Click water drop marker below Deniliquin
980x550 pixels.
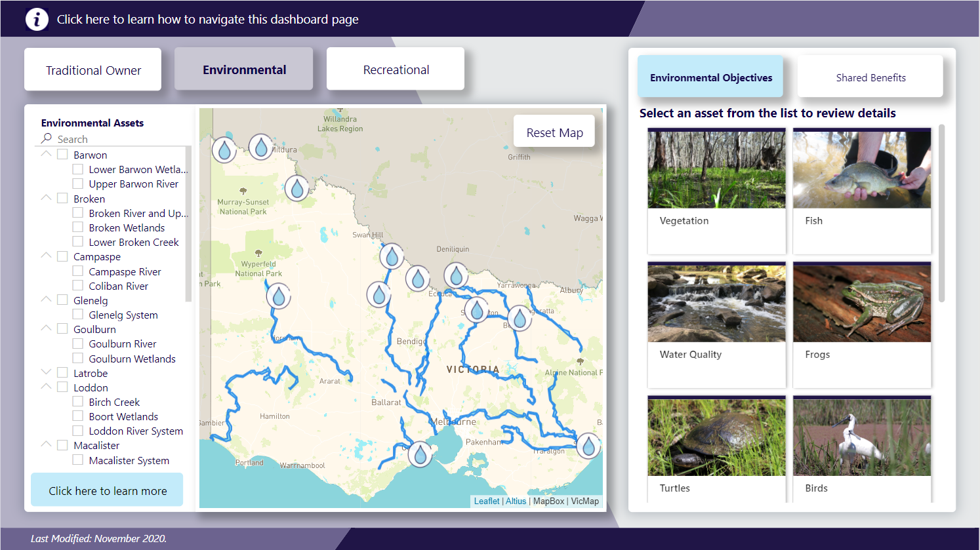coord(456,276)
